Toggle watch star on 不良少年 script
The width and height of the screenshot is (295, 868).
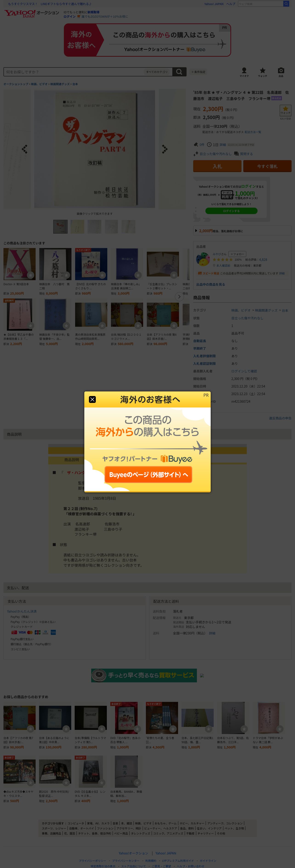click(66, 326)
